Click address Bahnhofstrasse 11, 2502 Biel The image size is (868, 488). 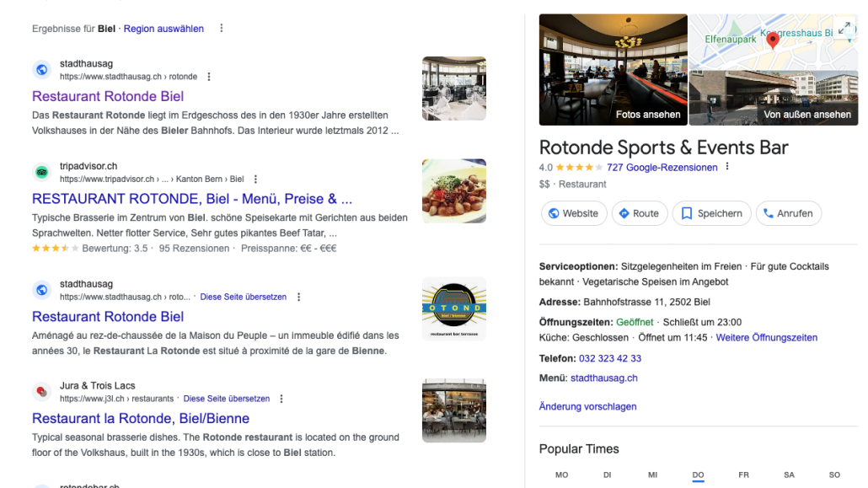click(x=646, y=302)
